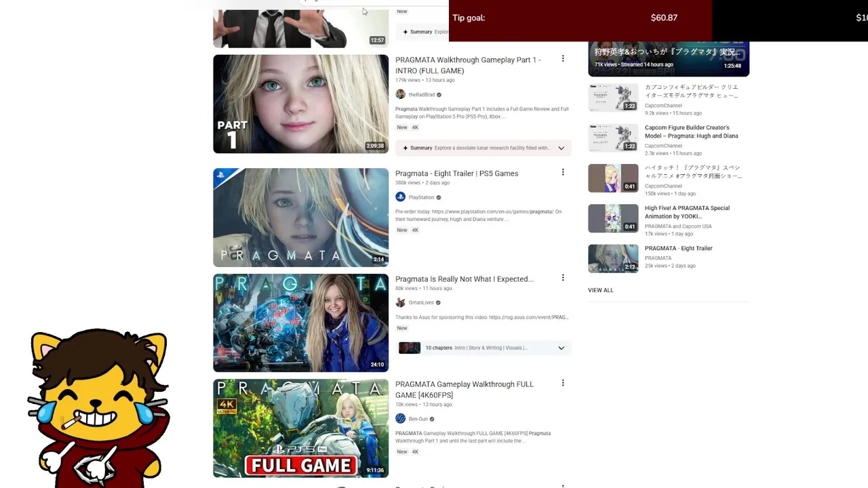Play the GmanLives 24:10 video thumbnail
Image resolution: width=868 pixels, height=488 pixels.
point(300,323)
